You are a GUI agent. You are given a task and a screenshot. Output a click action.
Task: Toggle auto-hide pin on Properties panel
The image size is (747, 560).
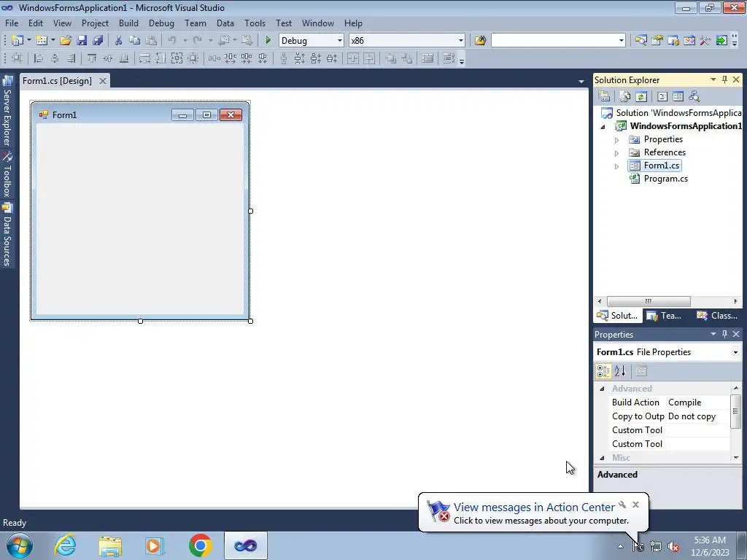724,334
